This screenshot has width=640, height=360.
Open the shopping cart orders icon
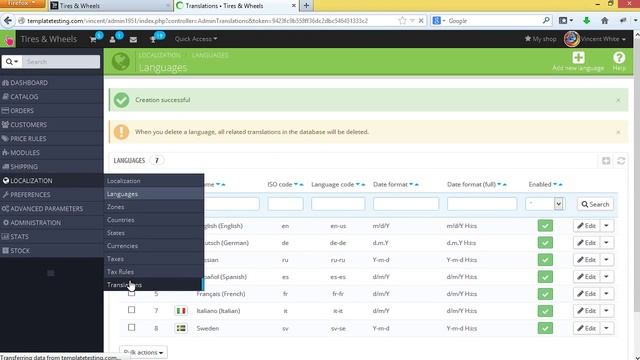pos(93,39)
